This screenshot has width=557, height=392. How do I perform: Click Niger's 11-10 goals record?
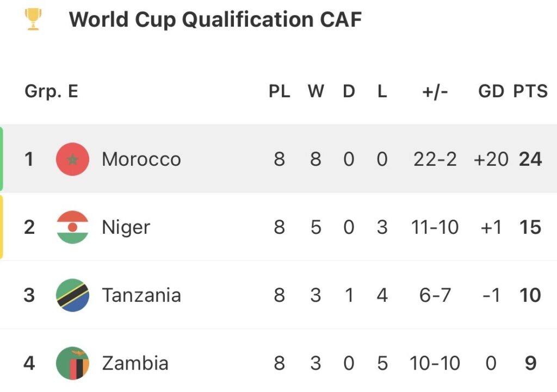(x=435, y=227)
